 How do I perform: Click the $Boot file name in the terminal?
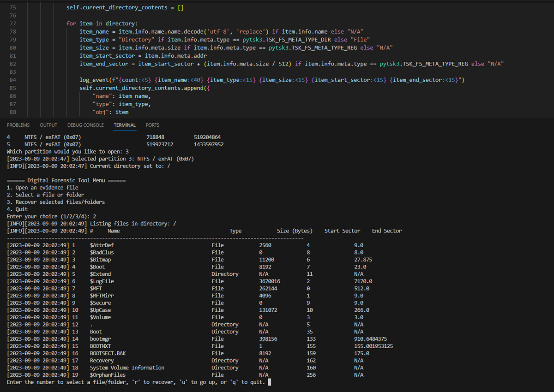click(97, 267)
